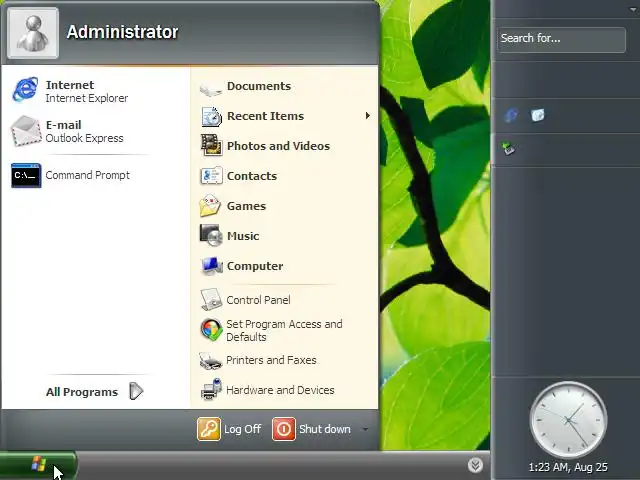Screen dimensions: 640x480
Task: Click the Recent Items icon
Action: point(211,116)
